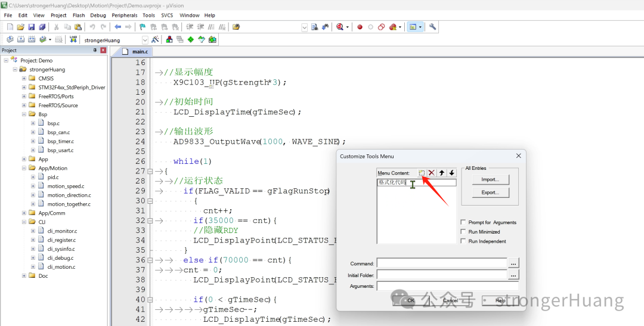The width and height of the screenshot is (644, 326).
Task: Expand FreeRTOS/Source group
Action: point(24,105)
